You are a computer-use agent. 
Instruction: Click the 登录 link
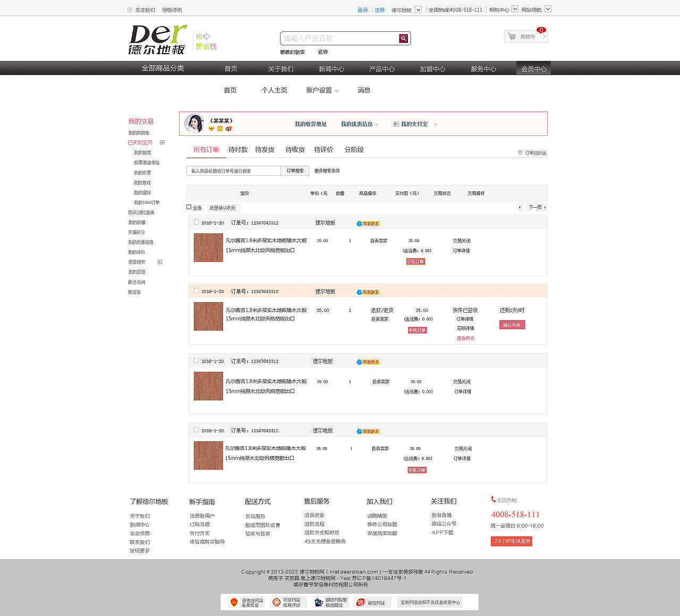(362, 10)
